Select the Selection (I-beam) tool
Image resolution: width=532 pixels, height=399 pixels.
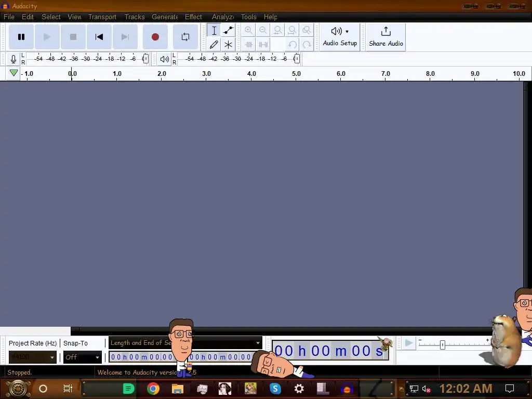[214, 31]
